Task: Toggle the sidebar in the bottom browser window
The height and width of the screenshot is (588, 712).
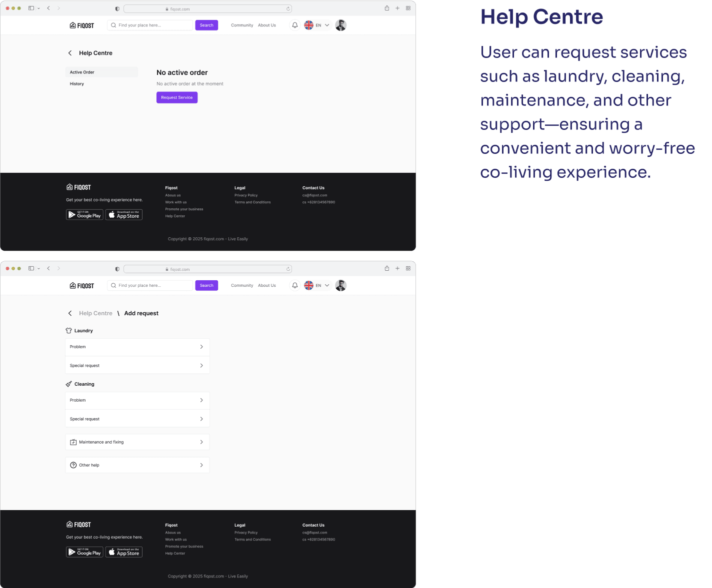Action: [x=31, y=268]
